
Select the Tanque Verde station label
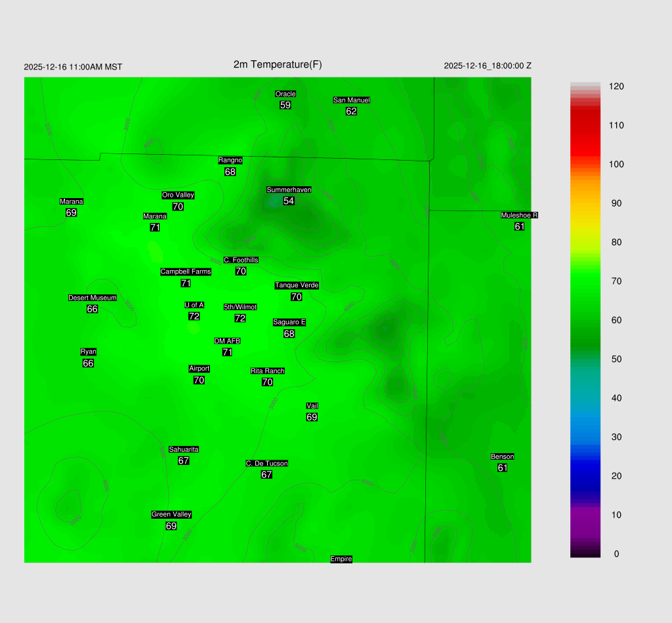pos(297,285)
